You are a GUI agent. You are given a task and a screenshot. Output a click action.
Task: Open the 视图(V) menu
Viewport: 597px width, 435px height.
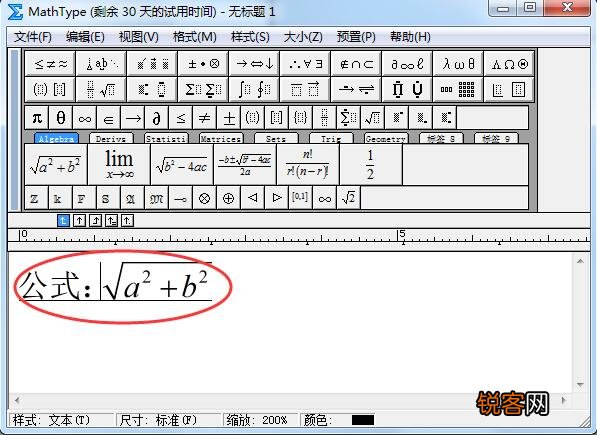pyautogui.click(x=139, y=37)
